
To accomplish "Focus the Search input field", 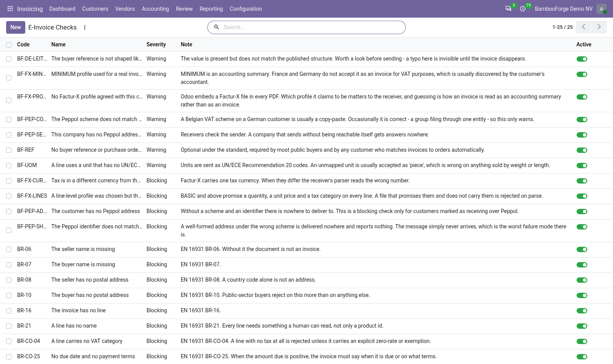I will [x=312, y=27].
